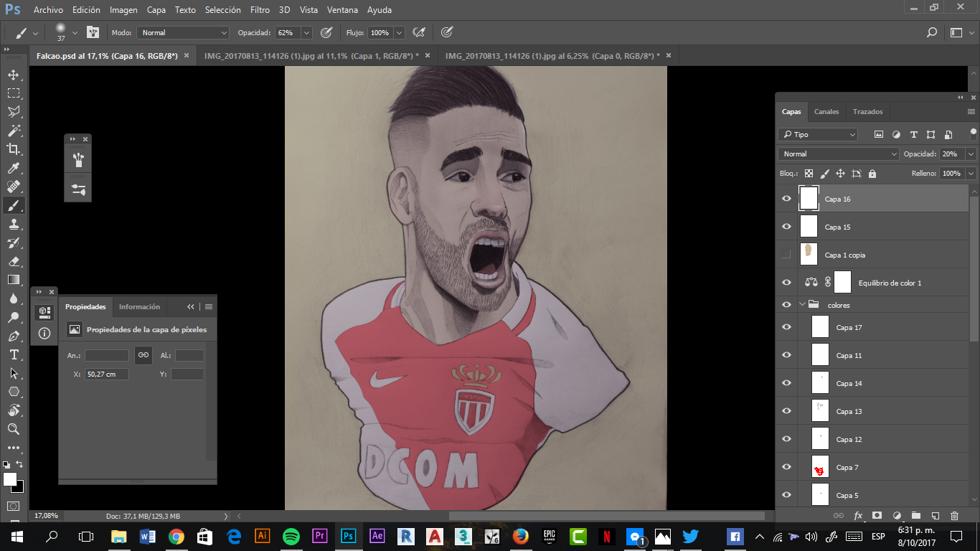Screen dimensions: 980x551
Task: Open the Flujo 100% dropdown arrow
Action: pyautogui.click(x=399, y=32)
